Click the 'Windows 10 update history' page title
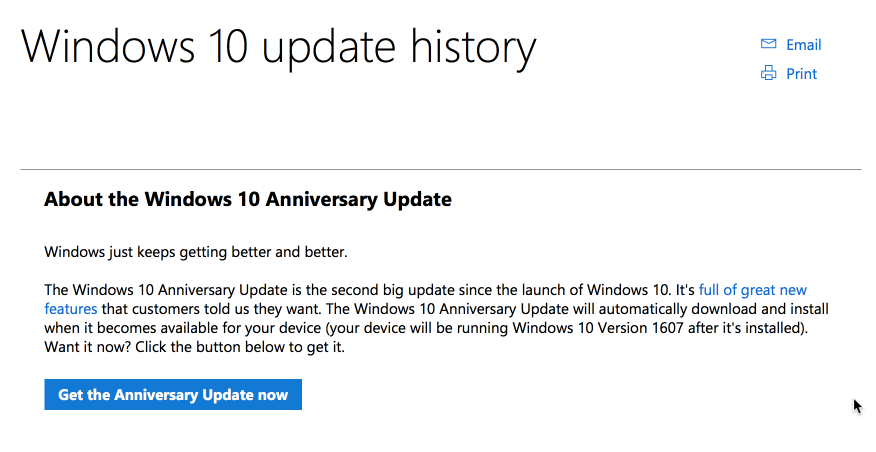876x452 pixels. pyautogui.click(x=278, y=49)
